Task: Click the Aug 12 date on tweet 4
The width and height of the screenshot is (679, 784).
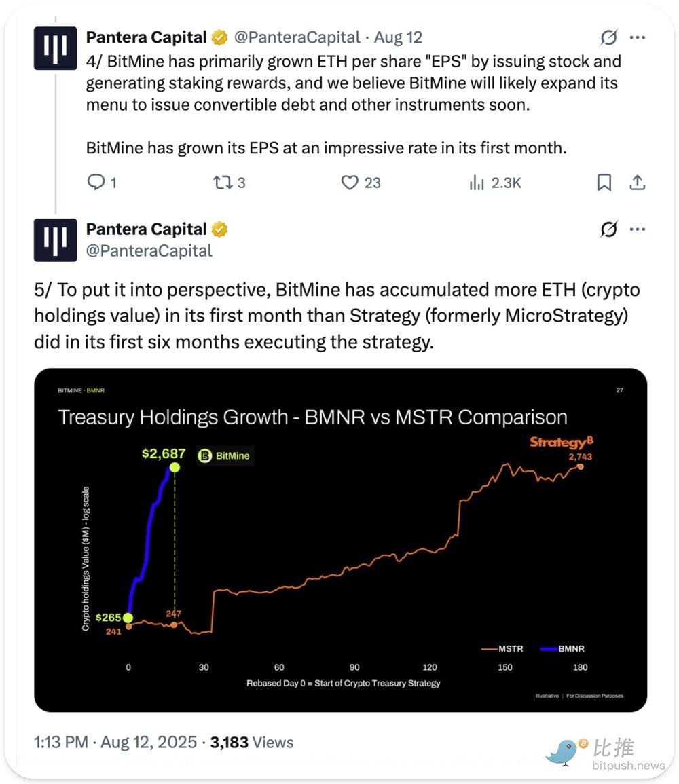Action: [x=398, y=37]
